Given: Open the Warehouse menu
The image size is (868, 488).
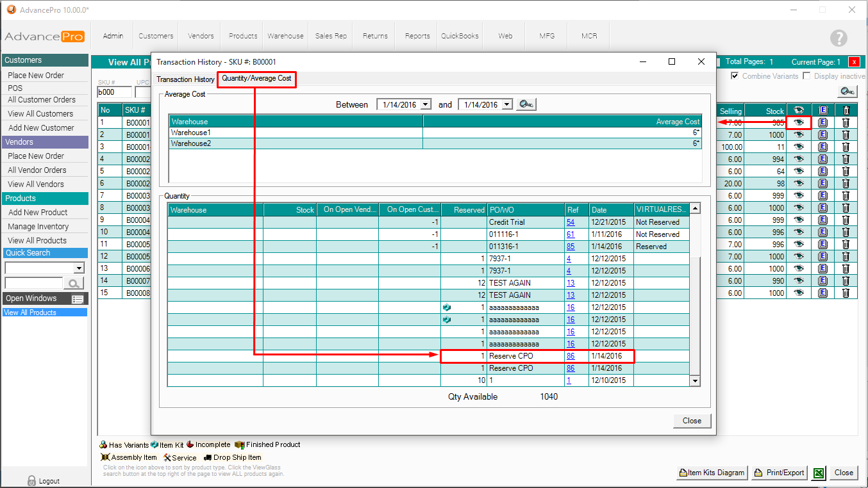Looking at the screenshot, I should tap(285, 36).
